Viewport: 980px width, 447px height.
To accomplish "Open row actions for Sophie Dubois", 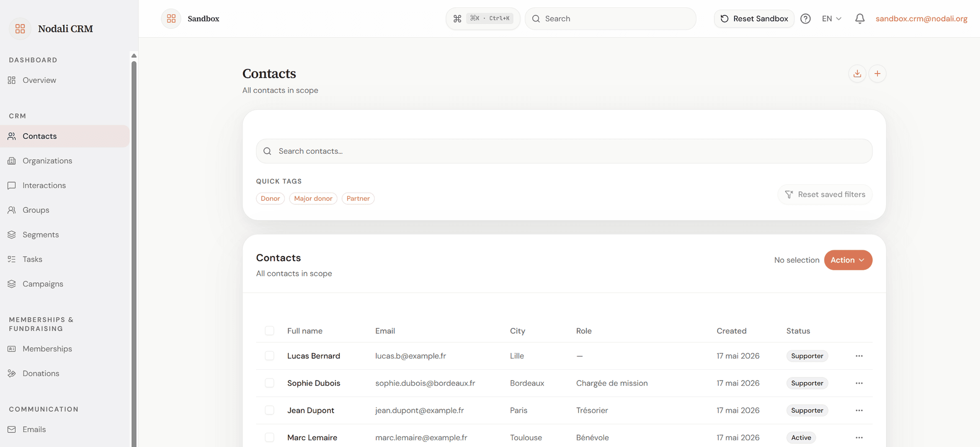I will [859, 383].
